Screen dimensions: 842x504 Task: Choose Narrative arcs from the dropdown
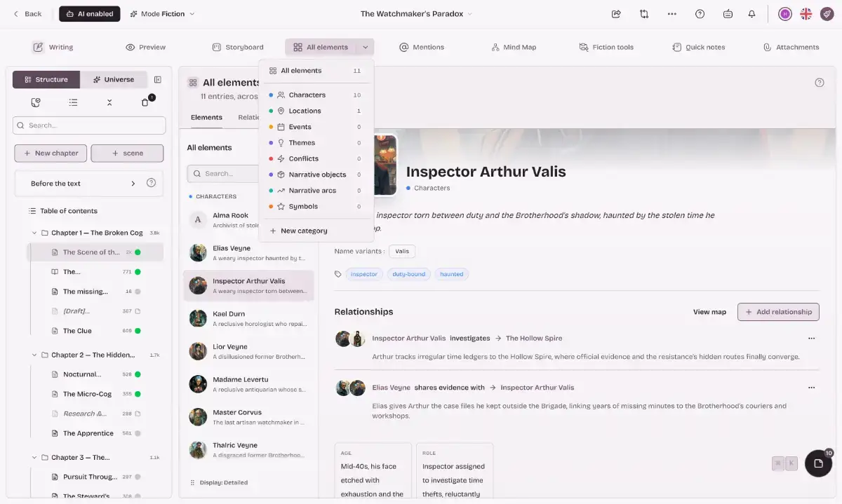coord(316,191)
